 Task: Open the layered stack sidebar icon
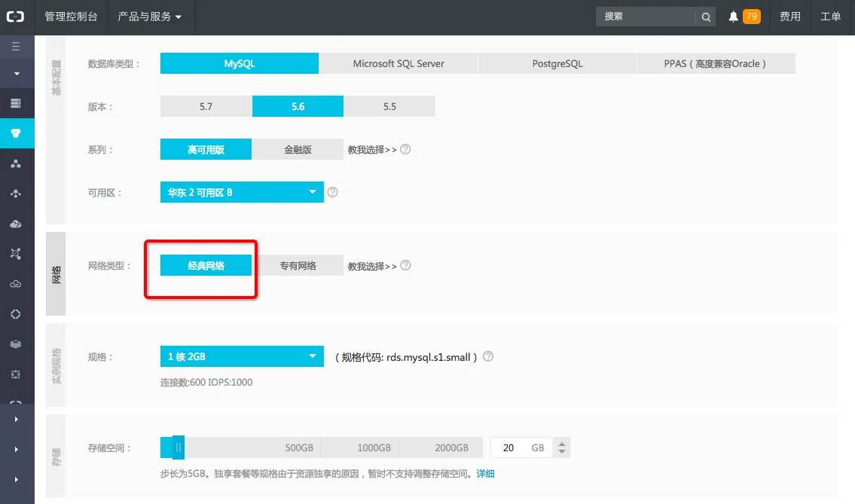point(16,344)
